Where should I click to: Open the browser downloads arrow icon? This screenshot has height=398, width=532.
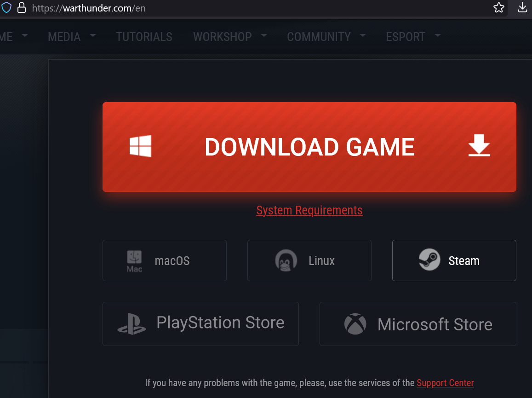(x=522, y=7)
